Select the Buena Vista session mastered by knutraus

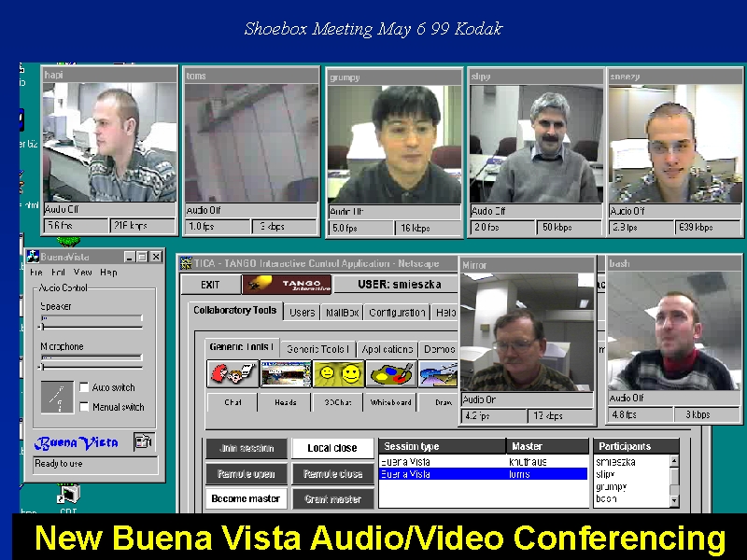pos(483,462)
